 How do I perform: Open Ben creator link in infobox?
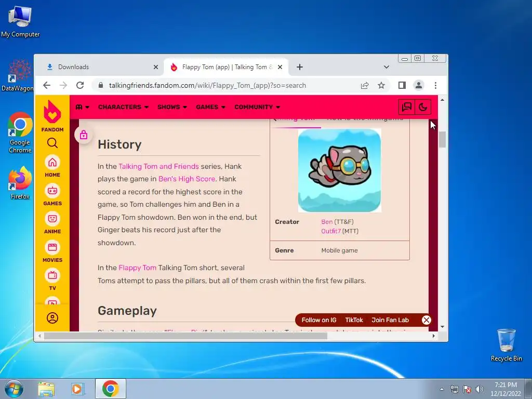pyautogui.click(x=327, y=221)
